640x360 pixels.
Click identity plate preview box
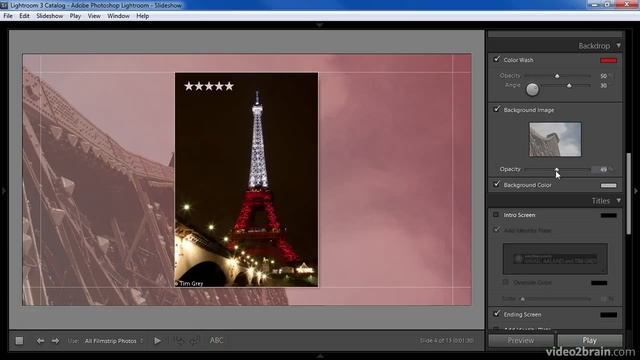tap(555, 259)
